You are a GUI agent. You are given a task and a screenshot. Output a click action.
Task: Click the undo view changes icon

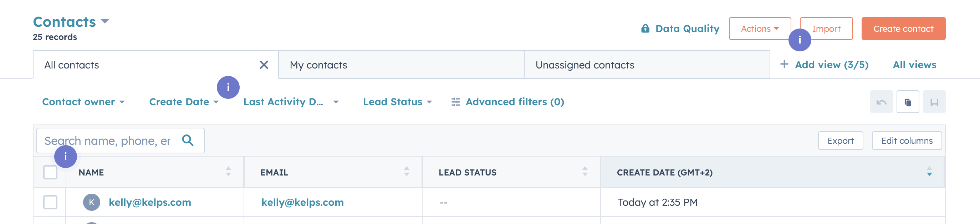[x=881, y=102]
